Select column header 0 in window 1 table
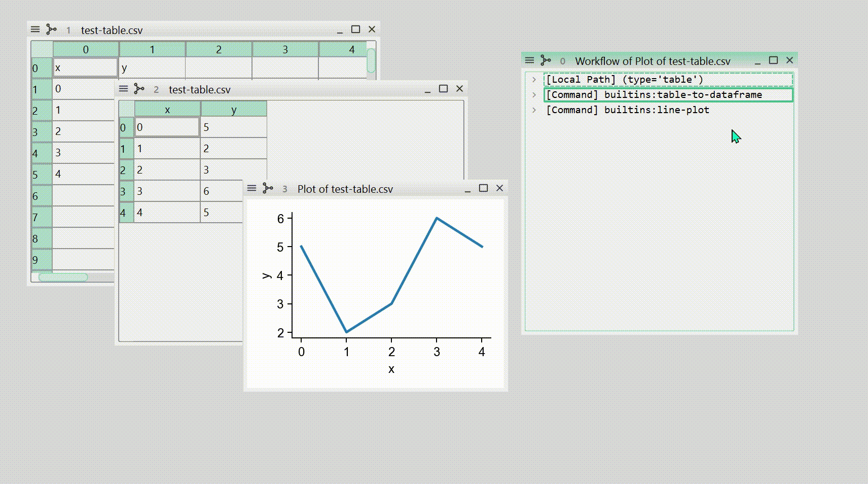Image resolution: width=868 pixels, height=484 pixels. tap(86, 49)
